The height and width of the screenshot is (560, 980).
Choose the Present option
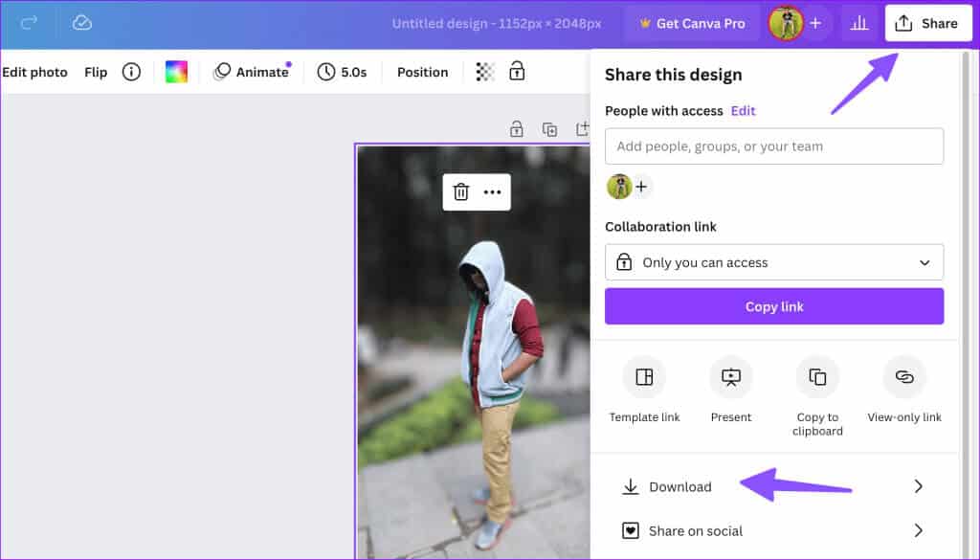click(730, 391)
